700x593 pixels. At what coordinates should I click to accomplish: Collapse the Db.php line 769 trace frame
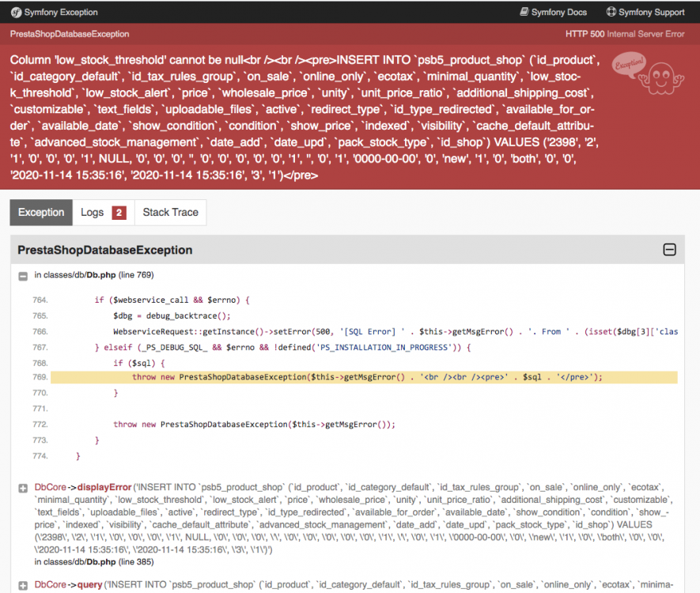click(22, 275)
